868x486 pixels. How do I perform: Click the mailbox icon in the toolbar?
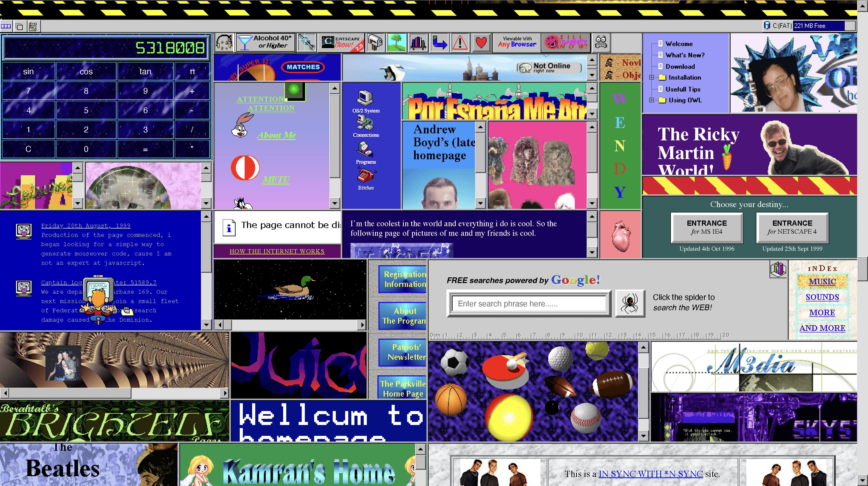(375, 43)
